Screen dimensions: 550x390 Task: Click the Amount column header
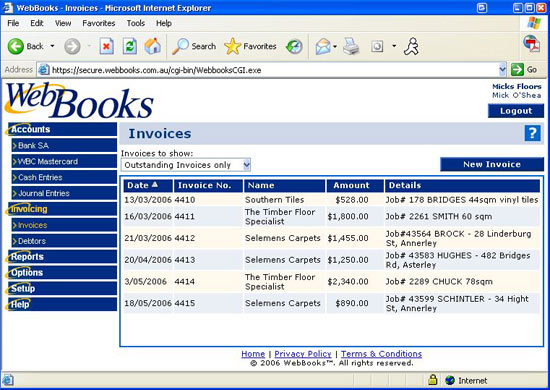pyautogui.click(x=355, y=186)
